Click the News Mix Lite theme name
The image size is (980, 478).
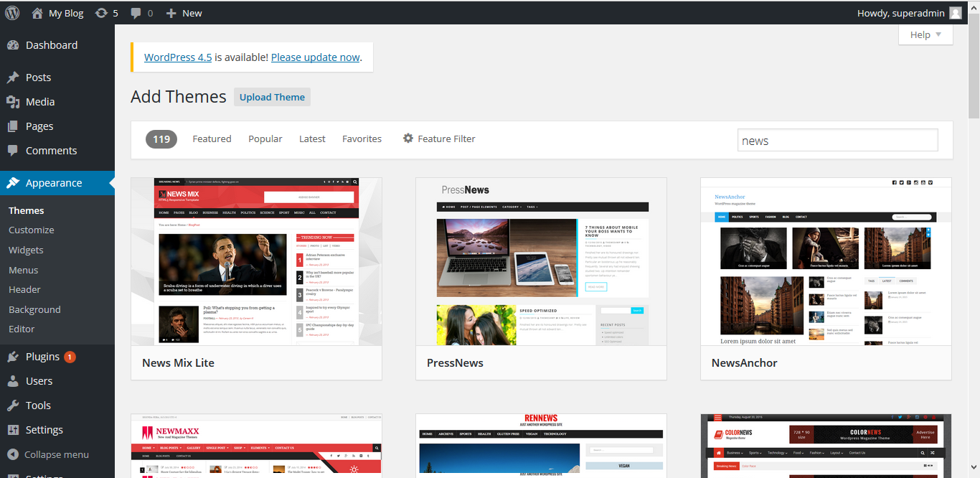(178, 362)
